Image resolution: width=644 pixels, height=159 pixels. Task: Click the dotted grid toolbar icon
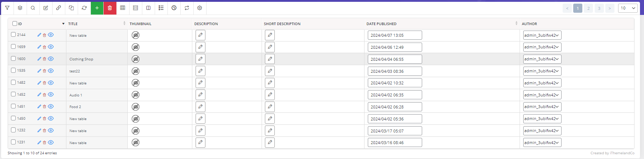(x=135, y=8)
